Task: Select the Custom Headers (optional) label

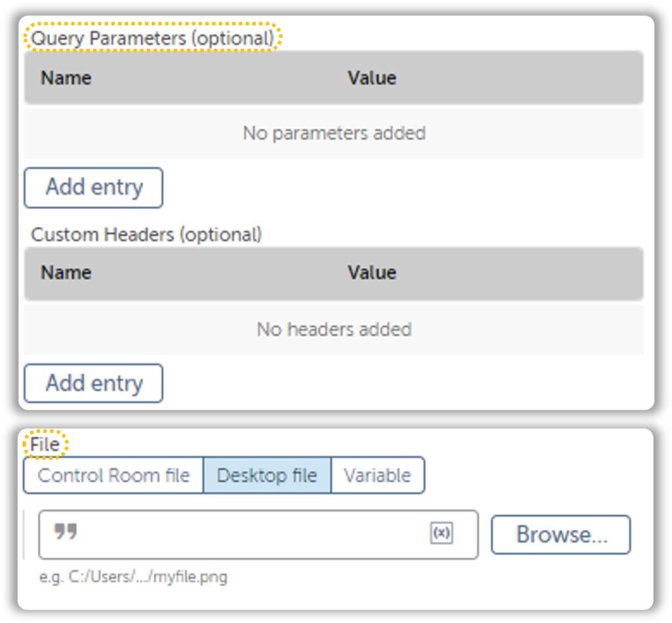Action: click(x=146, y=235)
